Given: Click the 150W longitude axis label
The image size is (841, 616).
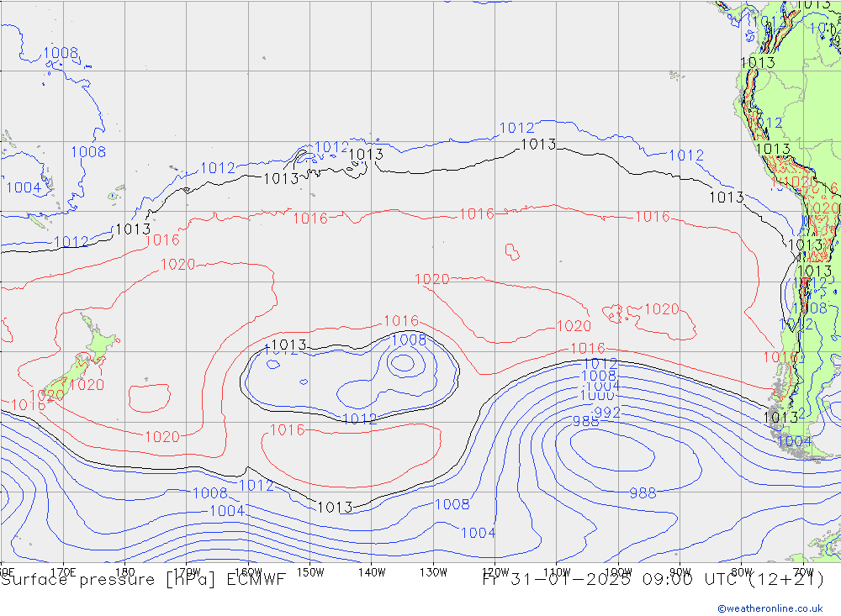Looking at the screenshot, I should click(310, 571).
